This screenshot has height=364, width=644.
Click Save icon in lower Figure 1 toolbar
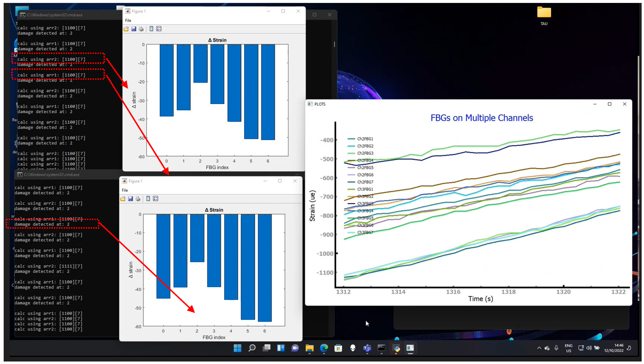pos(130,199)
